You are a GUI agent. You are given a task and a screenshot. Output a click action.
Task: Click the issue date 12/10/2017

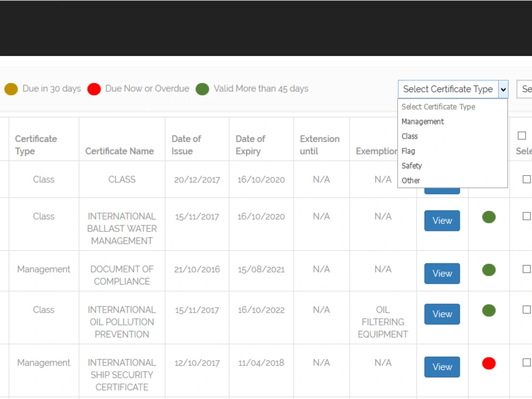[x=197, y=363]
